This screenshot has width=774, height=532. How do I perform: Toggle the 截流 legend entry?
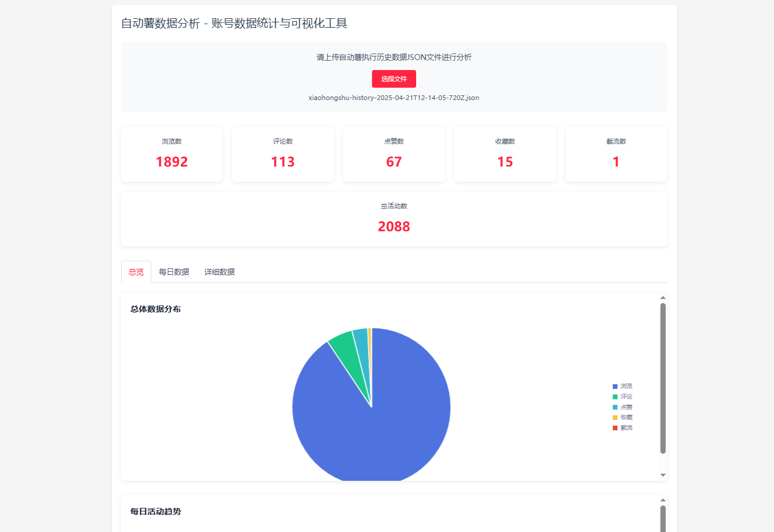623,428
